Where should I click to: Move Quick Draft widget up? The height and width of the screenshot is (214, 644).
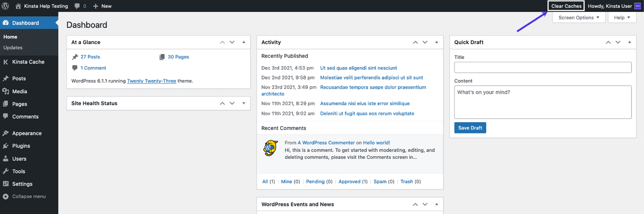tap(609, 42)
